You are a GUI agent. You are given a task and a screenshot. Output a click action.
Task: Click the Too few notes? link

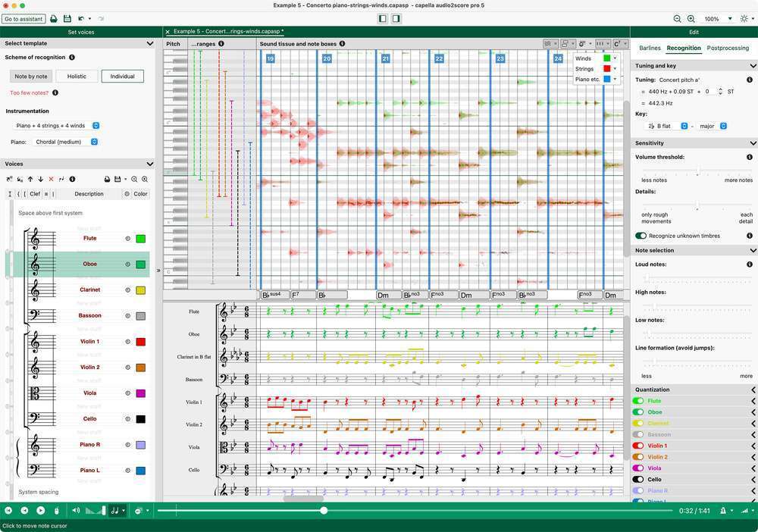(29, 92)
